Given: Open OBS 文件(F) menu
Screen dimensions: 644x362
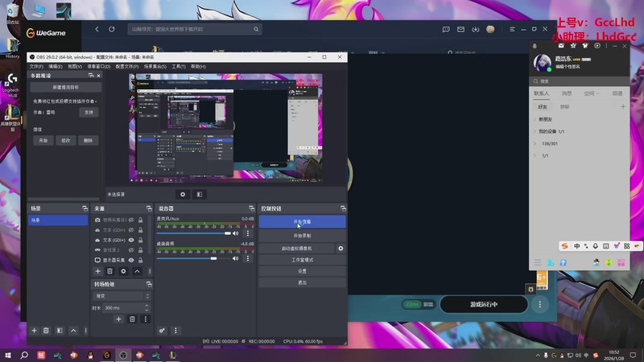Looking at the screenshot, I should [x=36, y=67].
